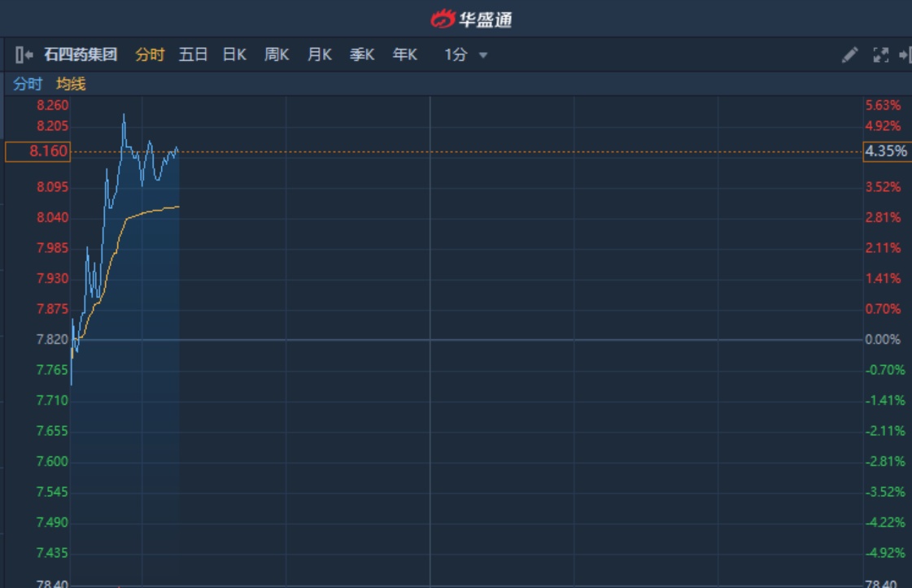
Task: Toggle the 分时 price line legend
Action: point(28,84)
